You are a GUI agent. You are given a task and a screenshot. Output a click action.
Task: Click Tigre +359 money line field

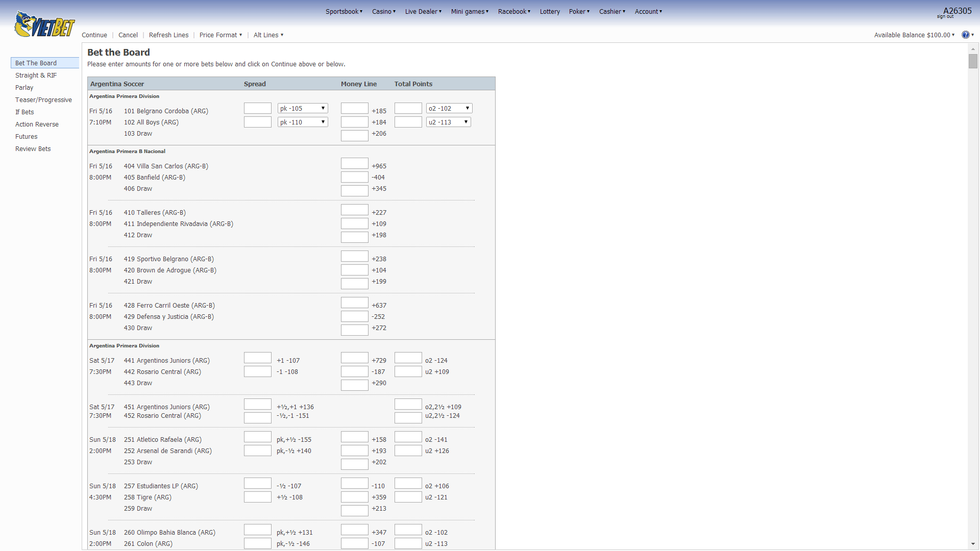point(355,497)
